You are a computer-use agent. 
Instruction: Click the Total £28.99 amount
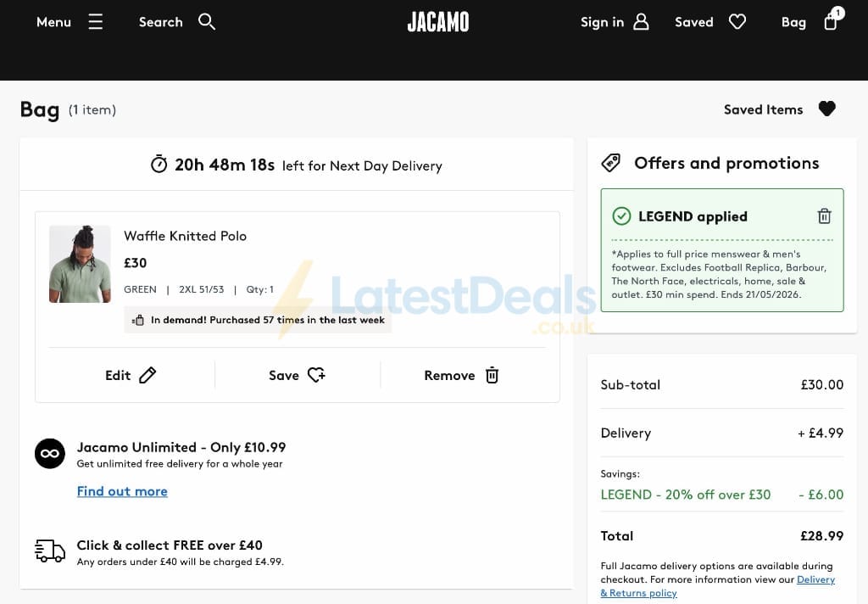click(x=822, y=536)
